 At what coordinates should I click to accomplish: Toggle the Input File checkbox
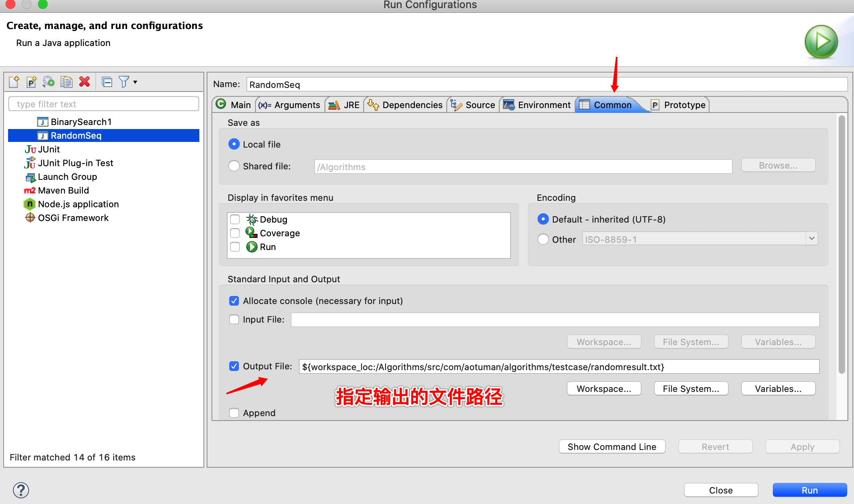234,319
